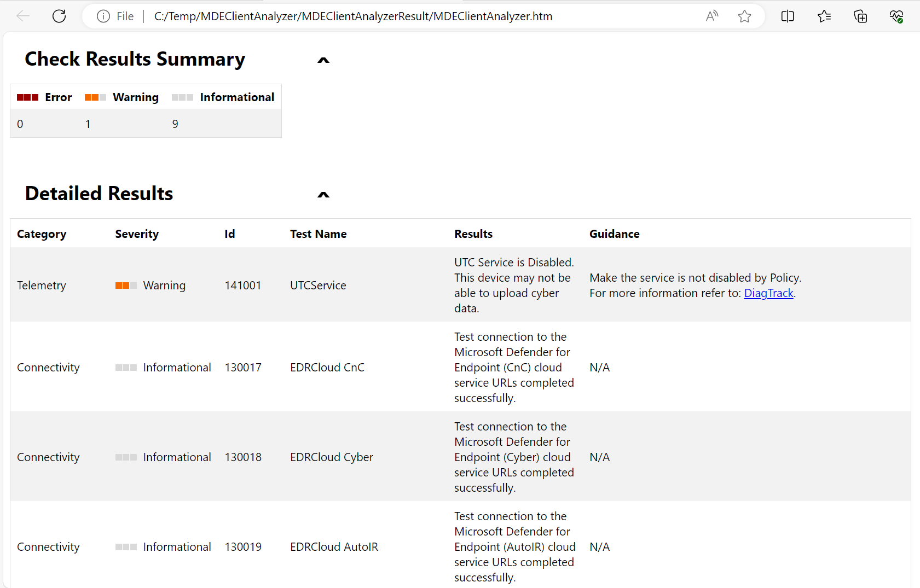
Task: Collapse the Check Results Summary section
Action: pyautogui.click(x=323, y=60)
